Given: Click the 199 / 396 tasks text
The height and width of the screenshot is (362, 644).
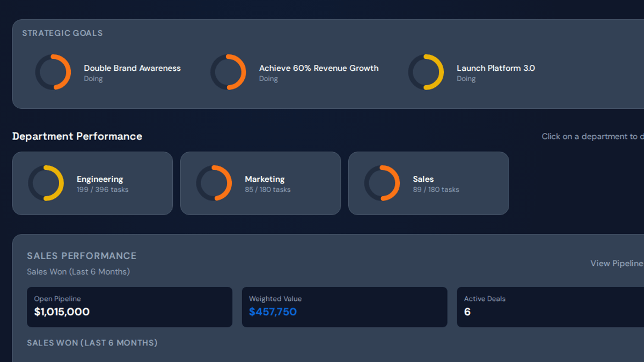Looking at the screenshot, I should click(x=103, y=189).
